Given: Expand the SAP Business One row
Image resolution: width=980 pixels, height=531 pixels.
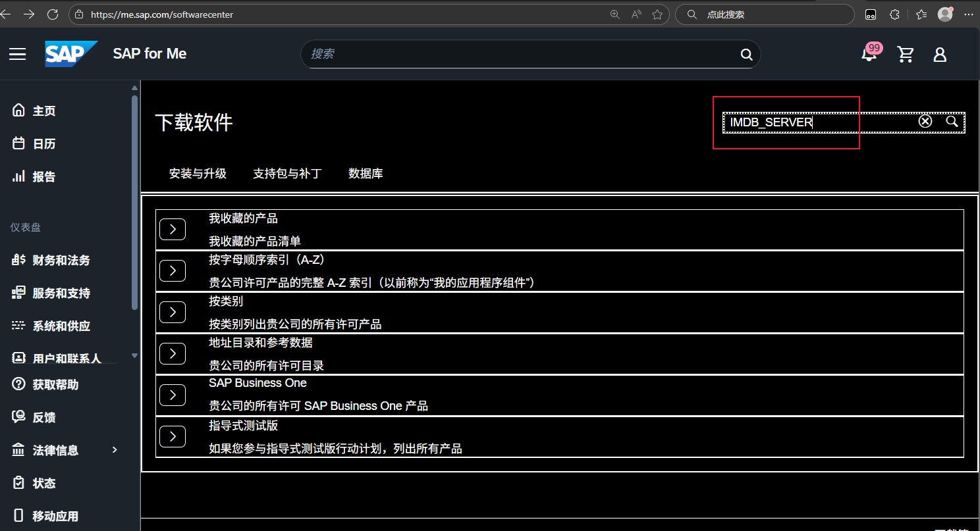Looking at the screenshot, I should pos(173,395).
